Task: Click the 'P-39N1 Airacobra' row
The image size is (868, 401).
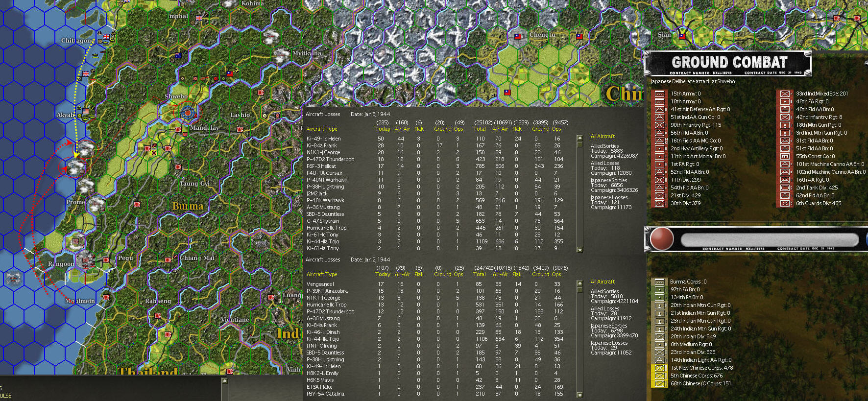Action: (x=435, y=291)
